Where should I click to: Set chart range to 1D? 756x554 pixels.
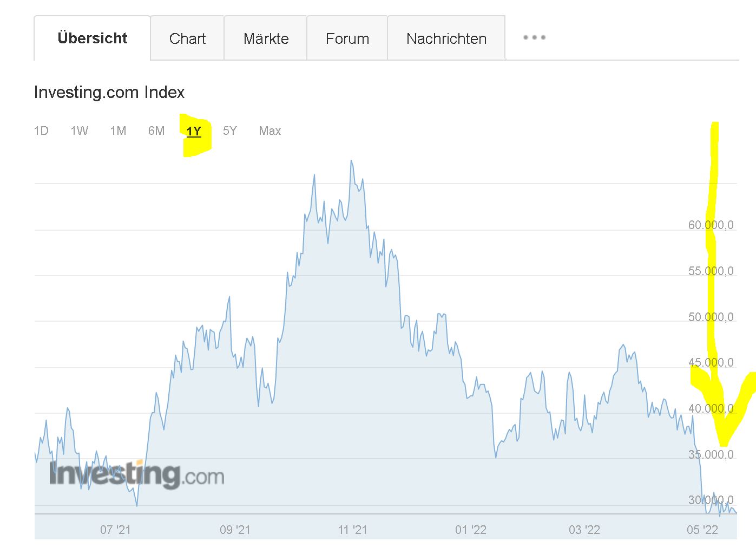[41, 131]
